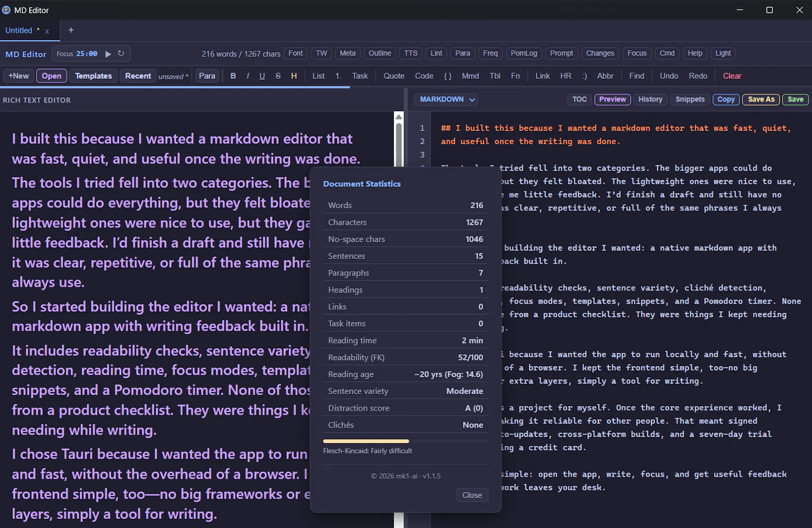Toggle Focus mode in top toolbar
Viewport: 812px width, 528px height.
click(x=637, y=53)
